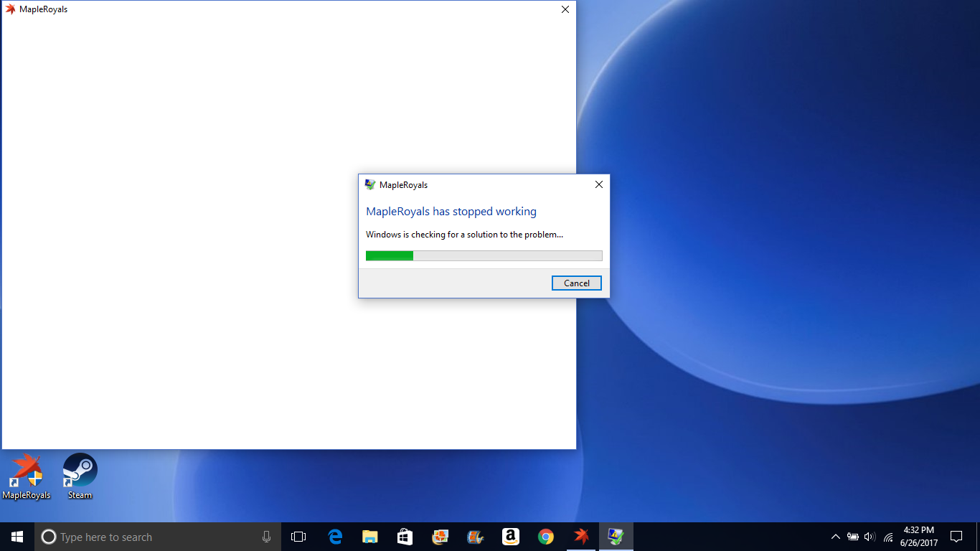The height and width of the screenshot is (551, 980).
Task: Cancel the solution check in the error dialog
Action: click(x=576, y=283)
